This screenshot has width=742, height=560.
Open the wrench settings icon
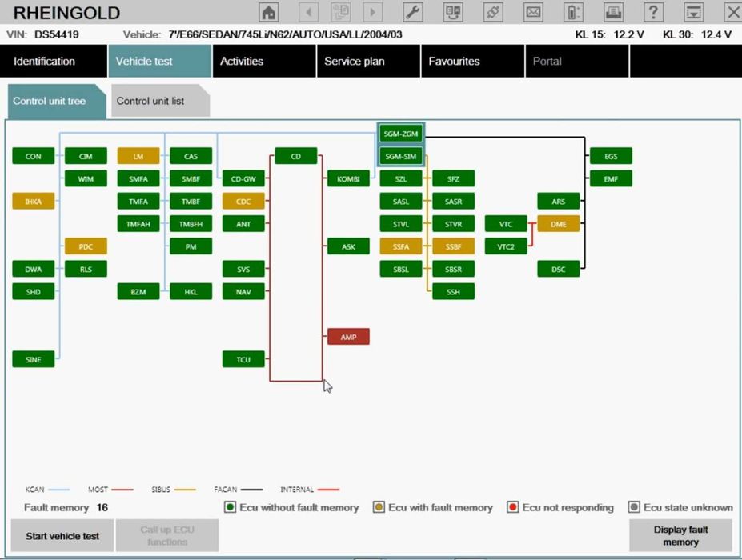[413, 12]
